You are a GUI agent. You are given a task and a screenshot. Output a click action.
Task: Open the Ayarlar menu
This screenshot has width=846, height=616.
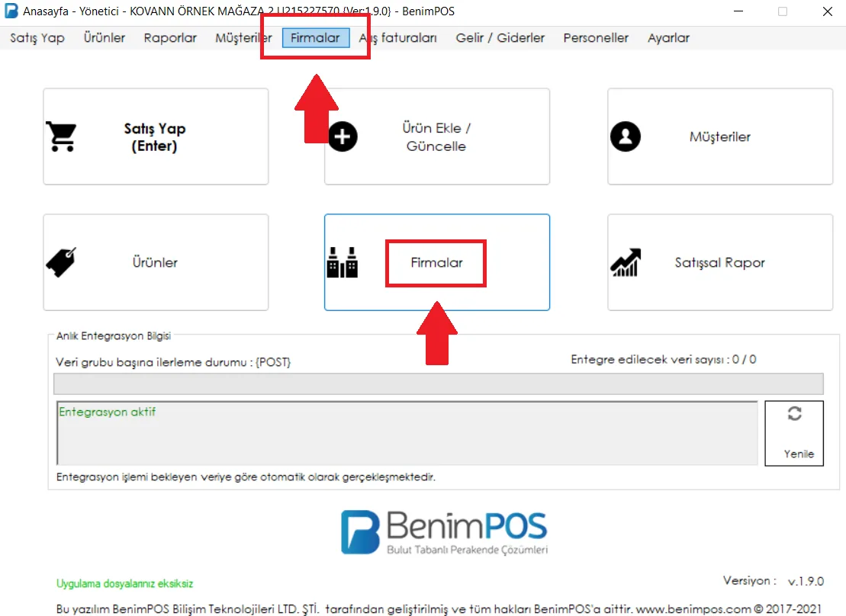click(668, 38)
